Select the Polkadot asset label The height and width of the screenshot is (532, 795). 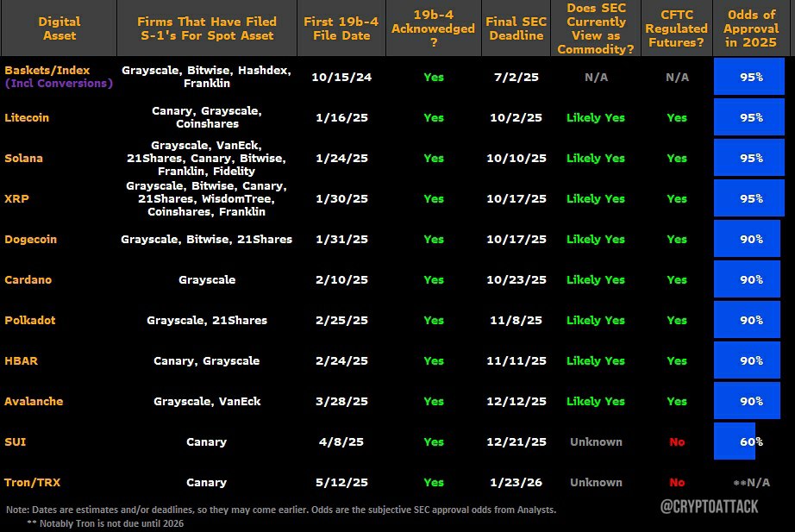coord(30,321)
